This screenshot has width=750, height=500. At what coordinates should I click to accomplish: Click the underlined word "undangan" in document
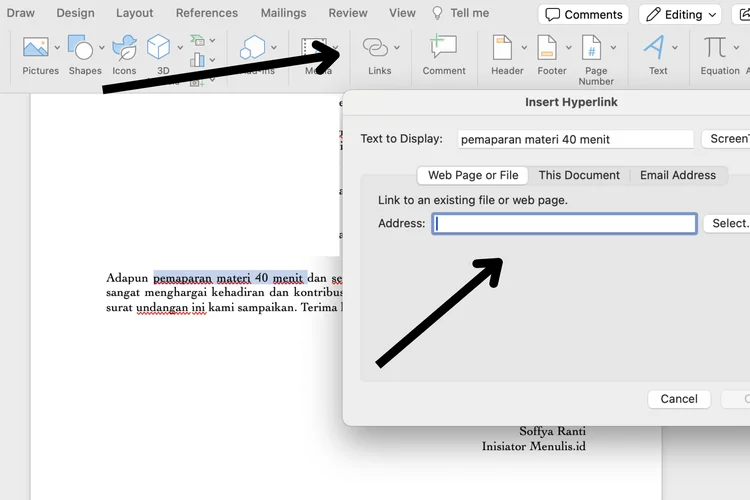(x=162, y=308)
